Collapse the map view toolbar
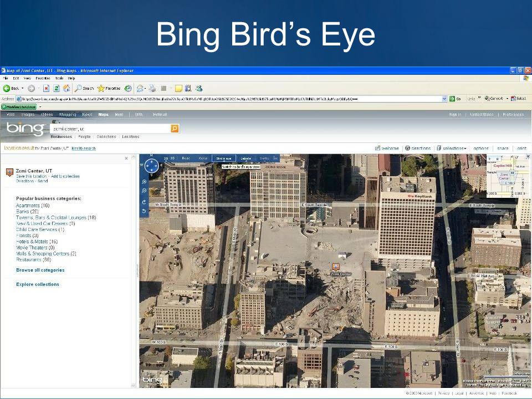Screen dimensions: 532x399 276,158
